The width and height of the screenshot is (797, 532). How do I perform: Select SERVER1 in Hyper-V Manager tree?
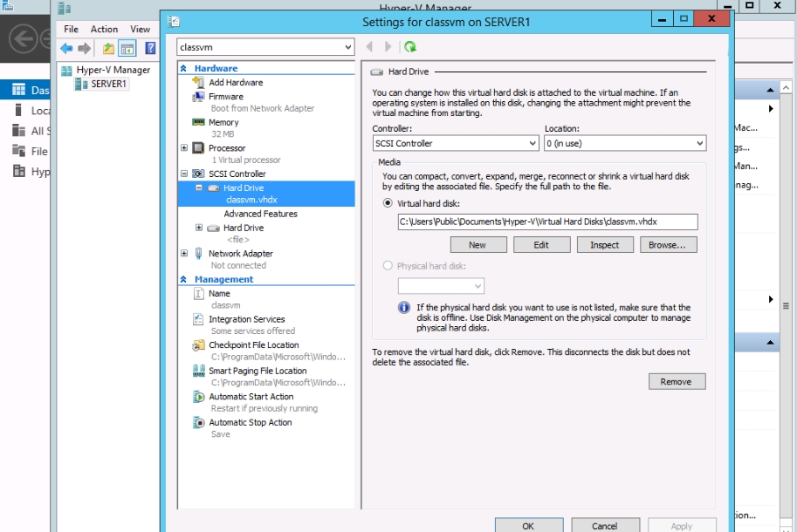point(108,84)
